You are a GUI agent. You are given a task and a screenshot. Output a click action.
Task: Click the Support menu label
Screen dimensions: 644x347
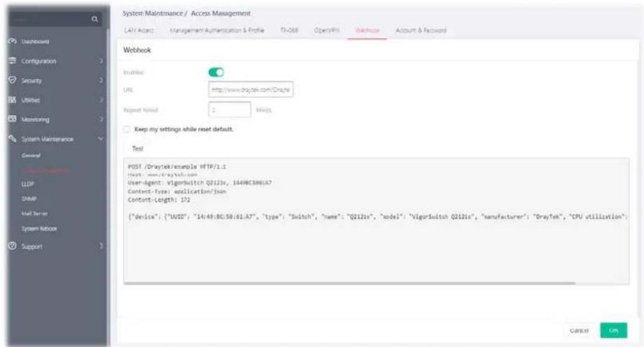(x=32, y=246)
